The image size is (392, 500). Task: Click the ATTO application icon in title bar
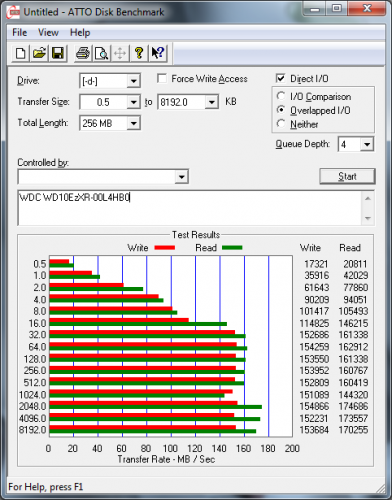click(14, 12)
